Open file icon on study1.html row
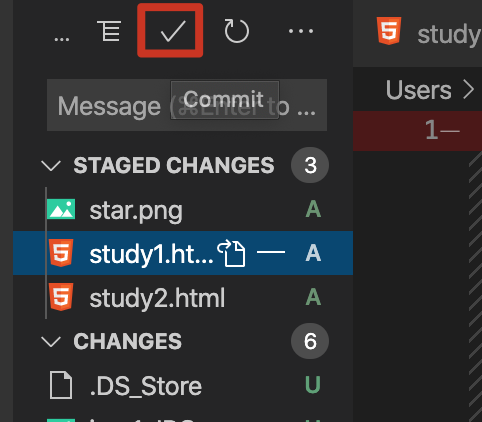 point(231,253)
